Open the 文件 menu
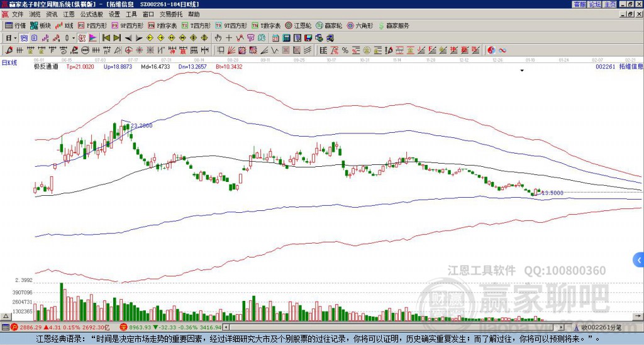The image size is (644, 345). [x=18, y=14]
